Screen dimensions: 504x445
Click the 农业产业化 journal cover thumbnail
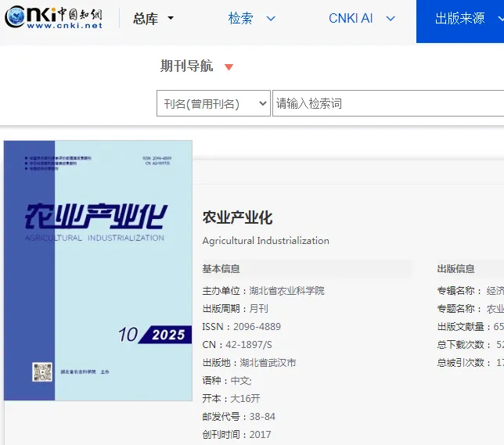point(98,271)
